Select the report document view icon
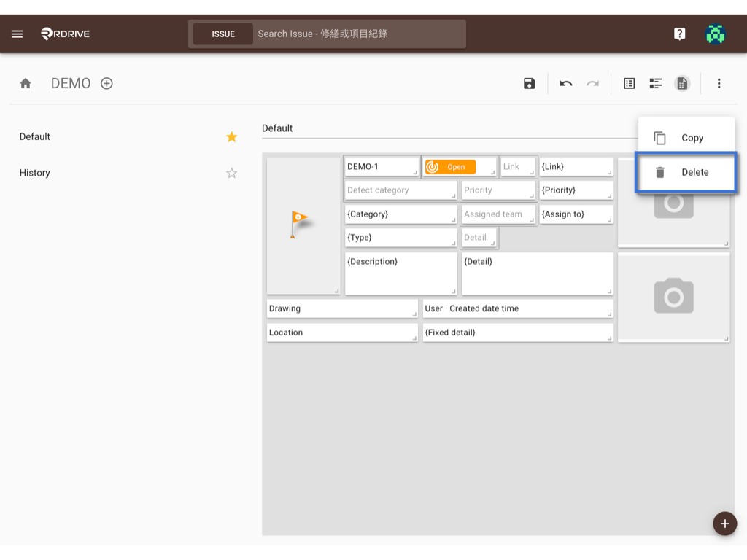Viewport: 747px width, 560px height. coord(682,83)
